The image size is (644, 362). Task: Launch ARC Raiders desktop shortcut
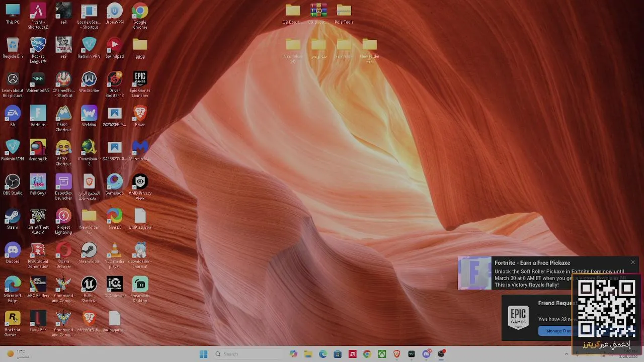coord(38,287)
